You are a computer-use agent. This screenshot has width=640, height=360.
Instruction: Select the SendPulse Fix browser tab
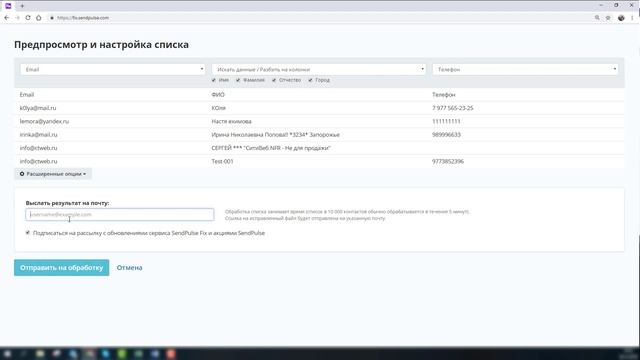(8, 6)
